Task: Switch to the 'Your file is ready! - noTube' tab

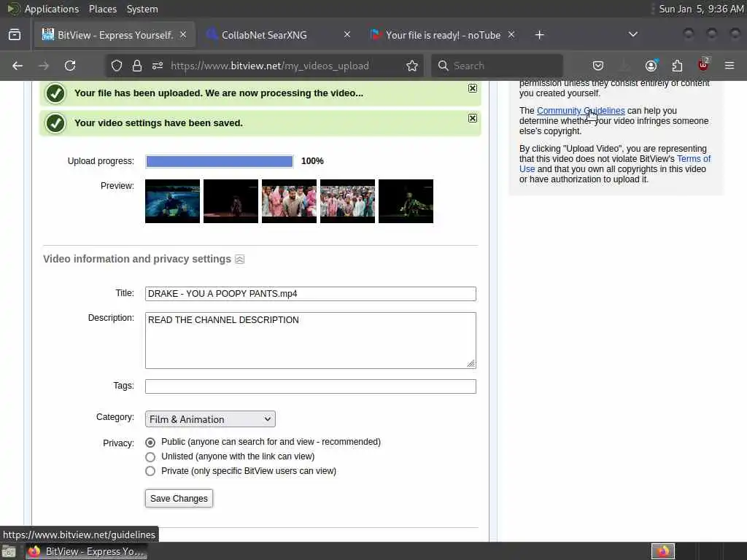Action: pos(443,35)
